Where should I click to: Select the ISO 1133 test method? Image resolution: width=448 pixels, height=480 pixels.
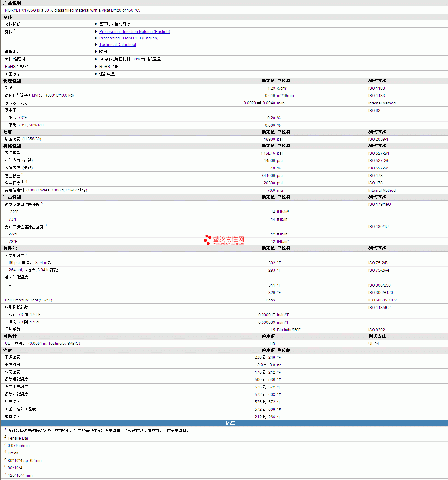coord(376,96)
